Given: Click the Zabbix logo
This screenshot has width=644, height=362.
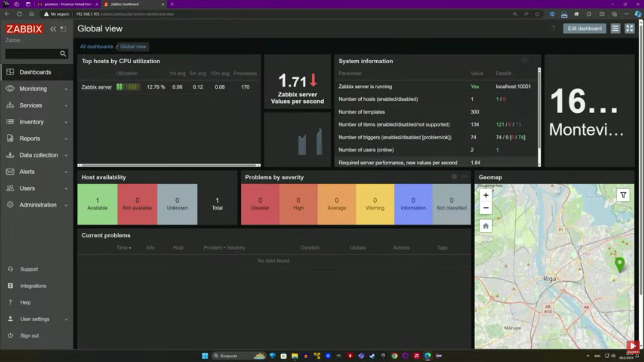Looking at the screenshot, I should pos(24,29).
